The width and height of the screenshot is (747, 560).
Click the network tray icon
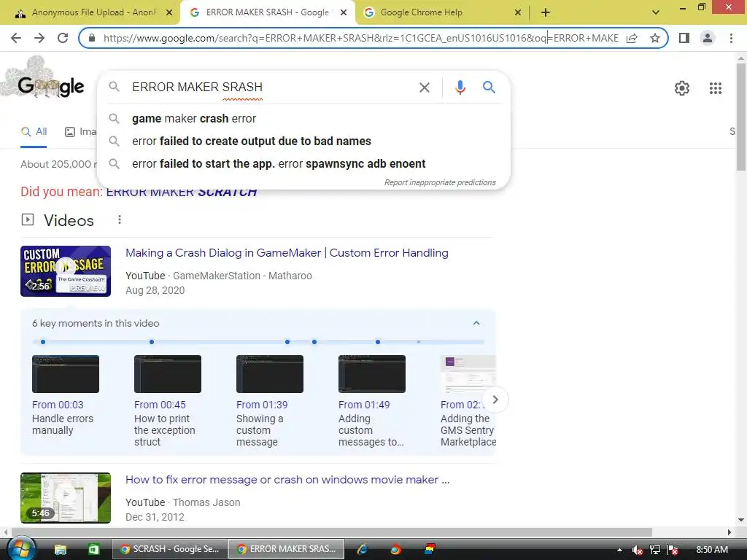(x=655, y=550)
